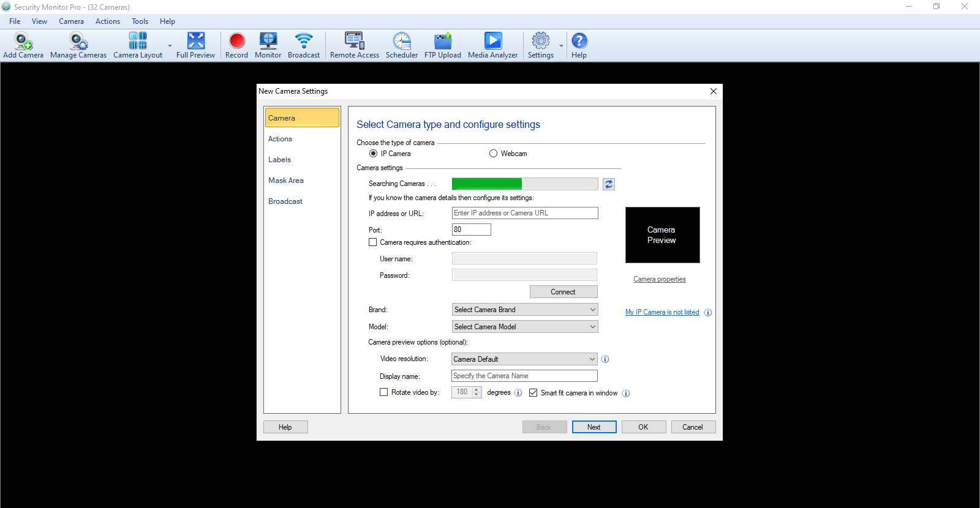Expand the Camera Layout dropdown arrow
The width and height of the screenshot is (980, 508).
click(170, 46)
